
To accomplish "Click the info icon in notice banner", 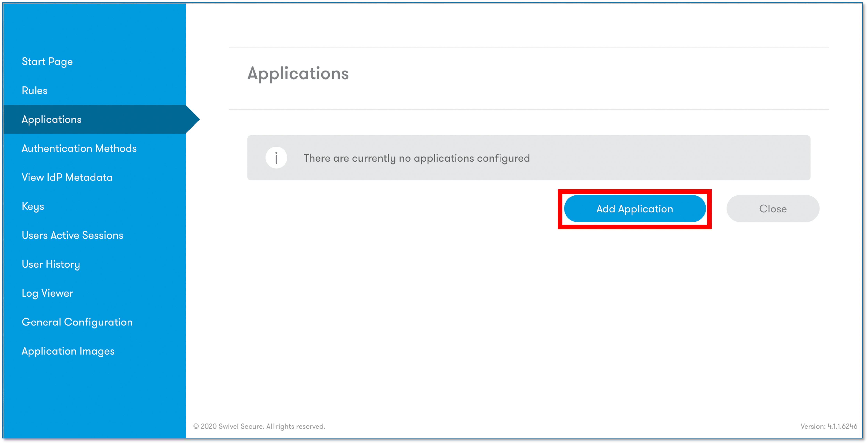I will 276,158.
